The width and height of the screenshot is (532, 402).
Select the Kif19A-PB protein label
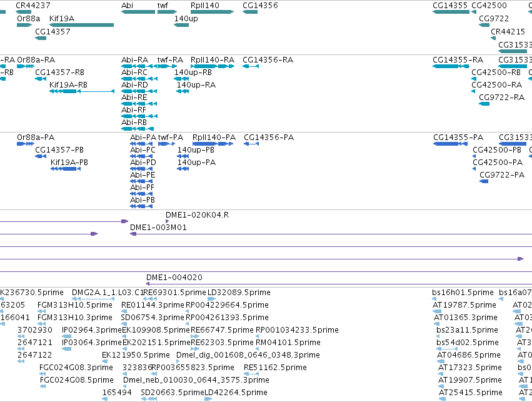tap(69, 163)
